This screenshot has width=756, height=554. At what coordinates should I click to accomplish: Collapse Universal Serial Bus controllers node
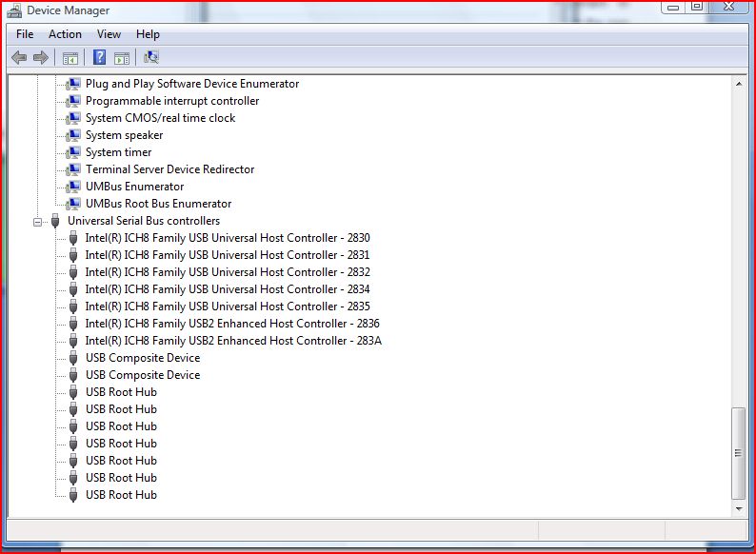(x=37, y=222)
